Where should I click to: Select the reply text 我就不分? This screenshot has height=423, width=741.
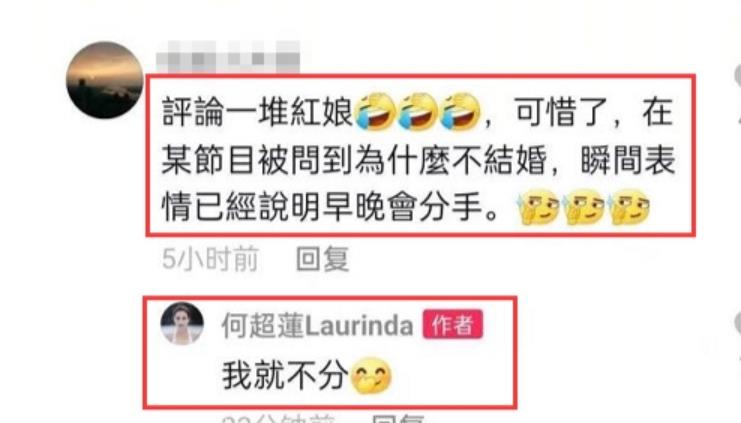[x=285, y=376]
